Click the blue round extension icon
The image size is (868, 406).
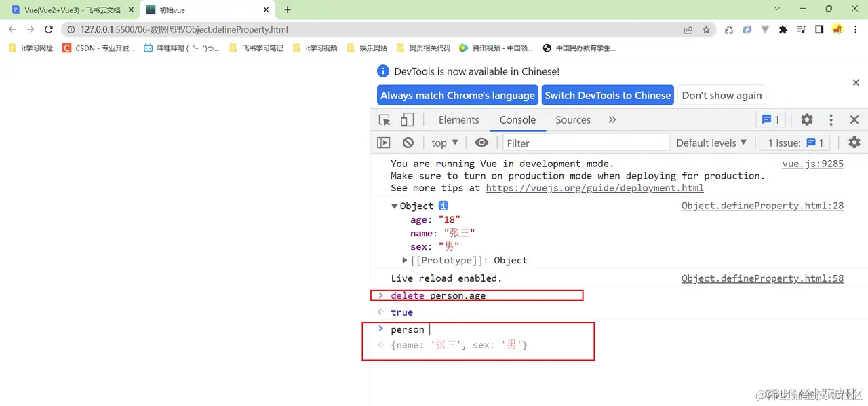747,30
